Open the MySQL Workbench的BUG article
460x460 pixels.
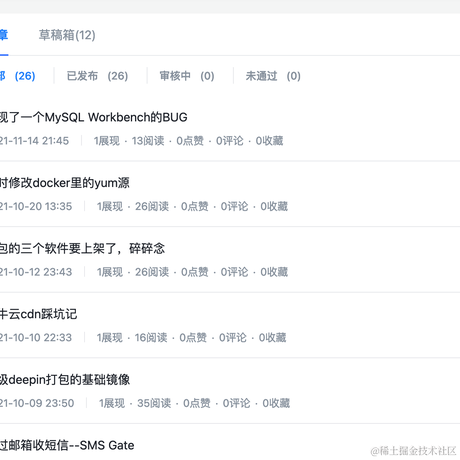(x=94, y=117)
